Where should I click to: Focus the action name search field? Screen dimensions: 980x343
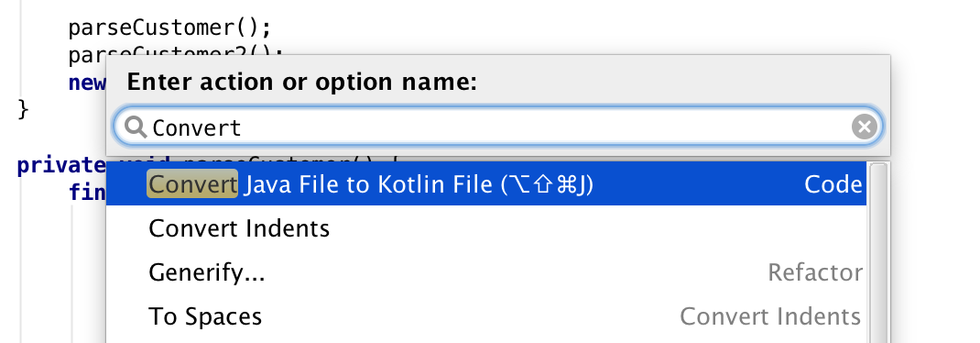click(497, 127)
